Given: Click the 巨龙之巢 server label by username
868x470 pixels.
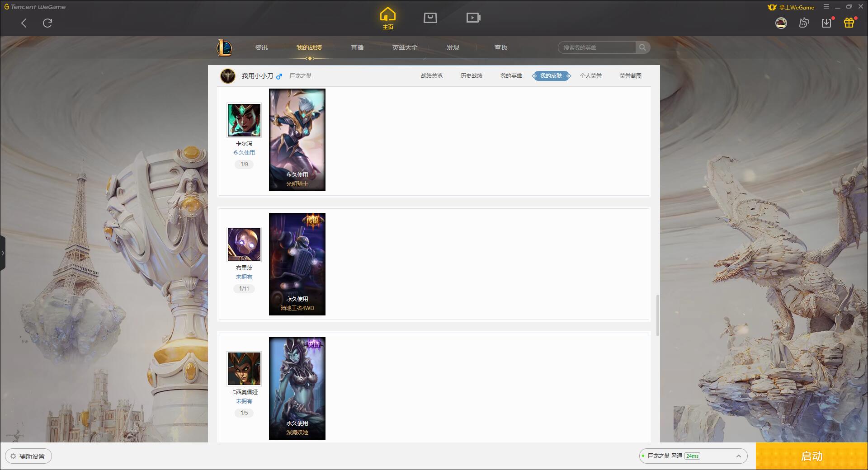Looking at the screenshot, I should pyautogui.click(x=301, y=76).
